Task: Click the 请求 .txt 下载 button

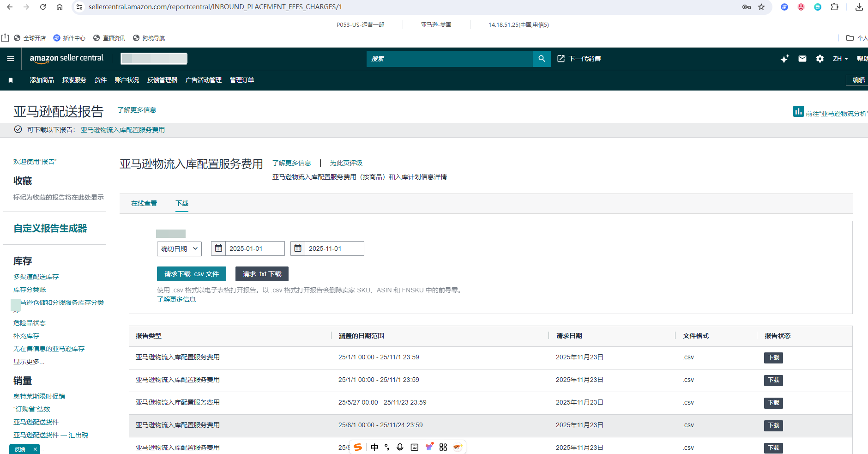Action: (x=262, y=274)
